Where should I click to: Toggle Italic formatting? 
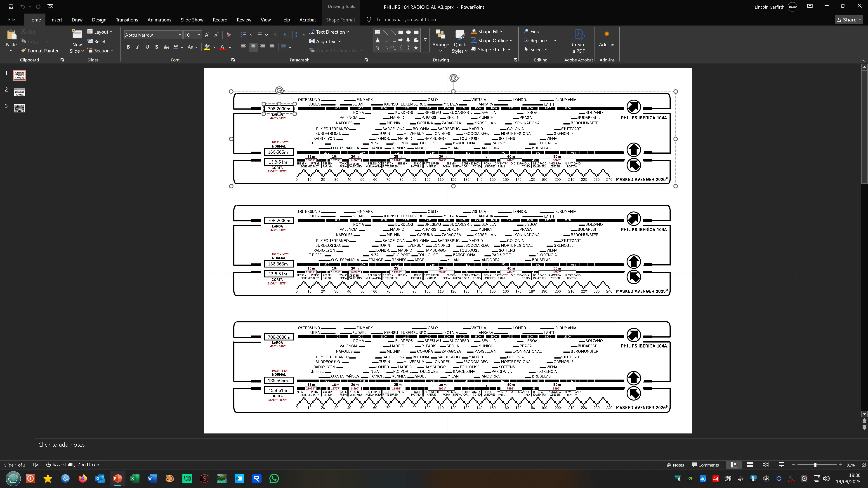coord(137,47)
